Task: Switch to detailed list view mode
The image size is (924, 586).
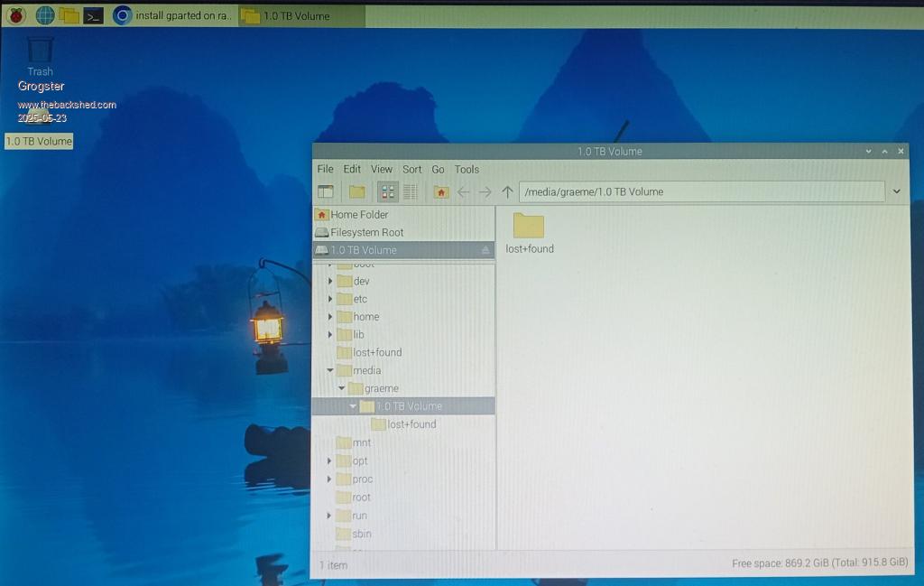Action: coord(410,191)
